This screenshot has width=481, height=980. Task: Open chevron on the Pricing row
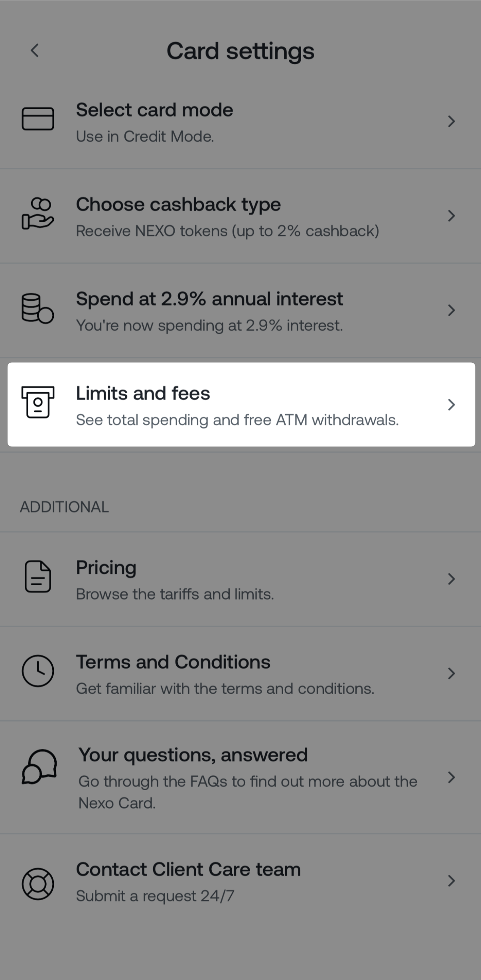[x=451, y=579]
